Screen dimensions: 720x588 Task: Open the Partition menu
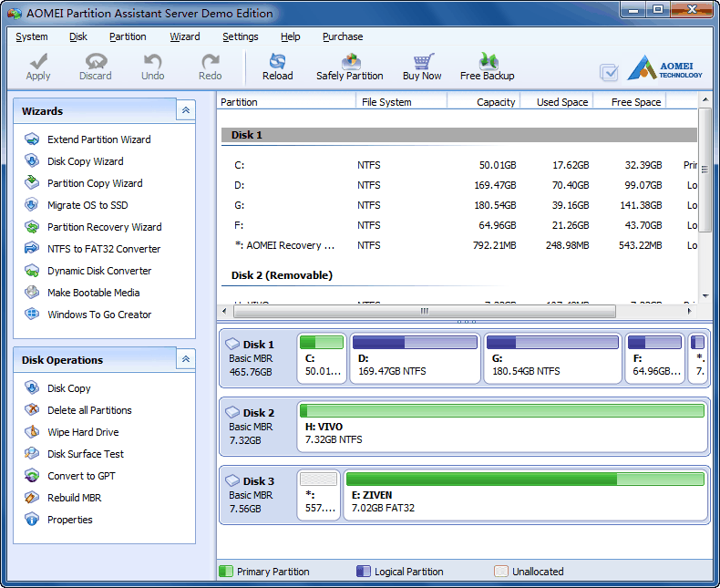[128, 36]
